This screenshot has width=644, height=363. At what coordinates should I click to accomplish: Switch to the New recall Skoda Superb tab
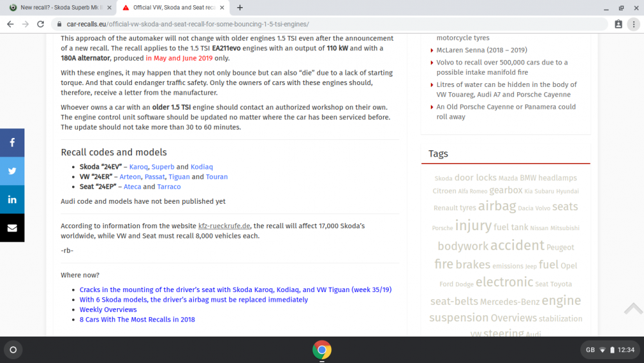click(x=60, y=7)
